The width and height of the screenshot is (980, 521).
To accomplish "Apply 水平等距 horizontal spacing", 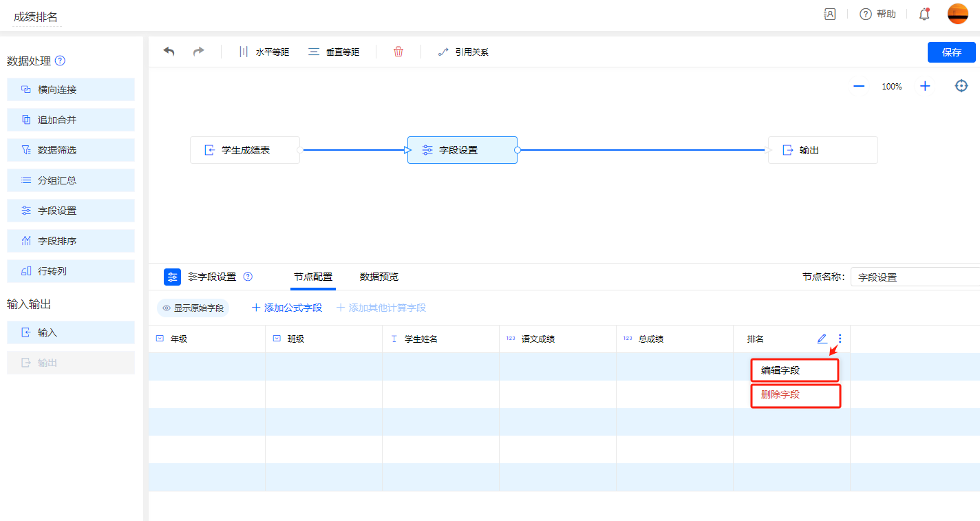I will [x=264, y=52].
